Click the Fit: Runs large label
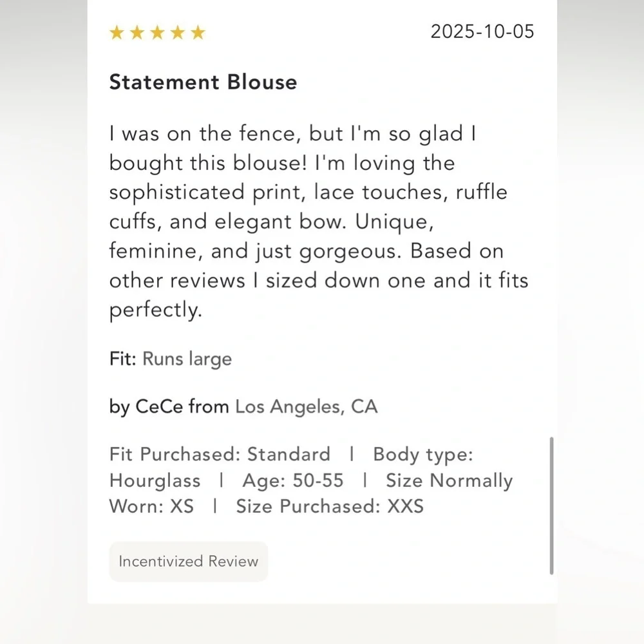The image size is (644, 644). click(x=171, y=359)
